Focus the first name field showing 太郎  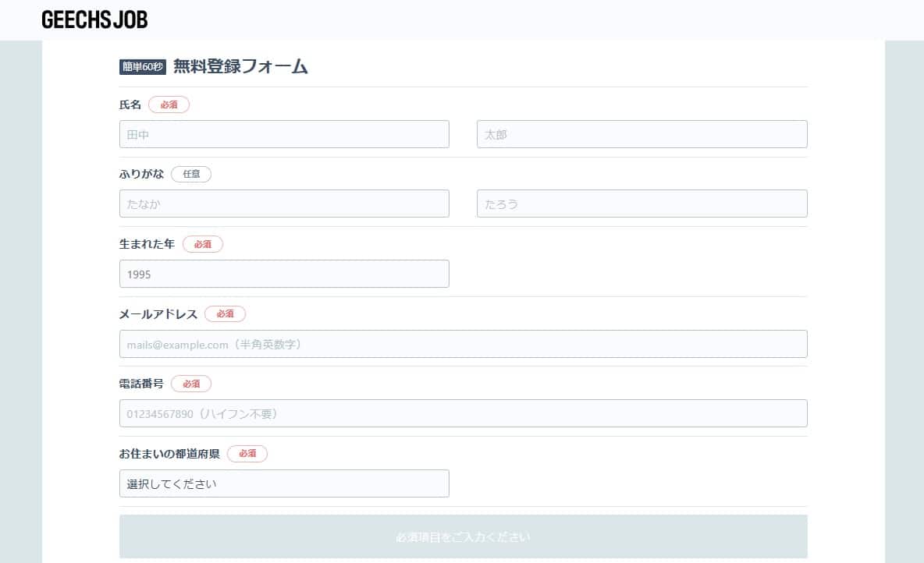tap(641, 134)
